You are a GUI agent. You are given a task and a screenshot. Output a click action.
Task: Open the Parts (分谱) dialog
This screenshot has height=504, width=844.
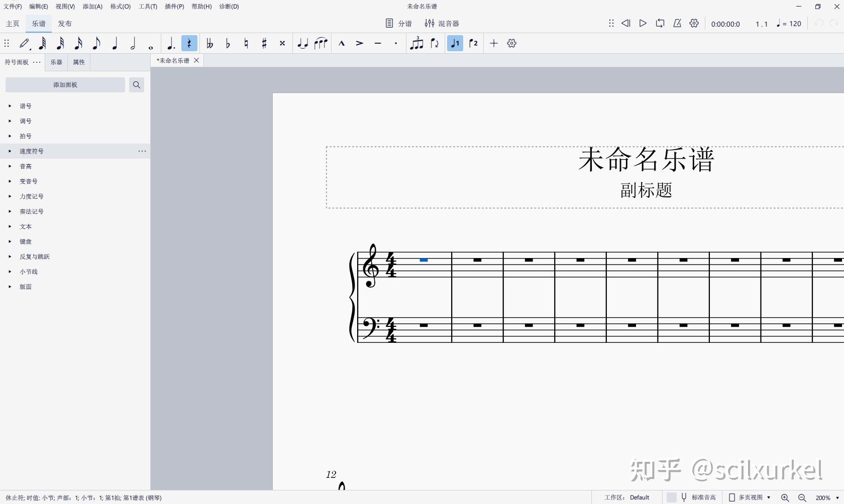point(399,24)
